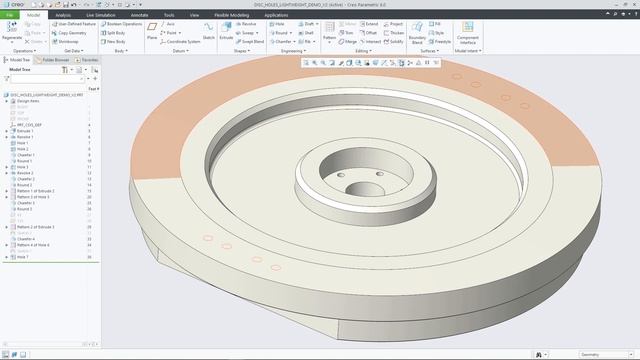Viewport: 640px width, 360px height.
Task: Select the Plane datum tool
Action: [x=152, y=31]
